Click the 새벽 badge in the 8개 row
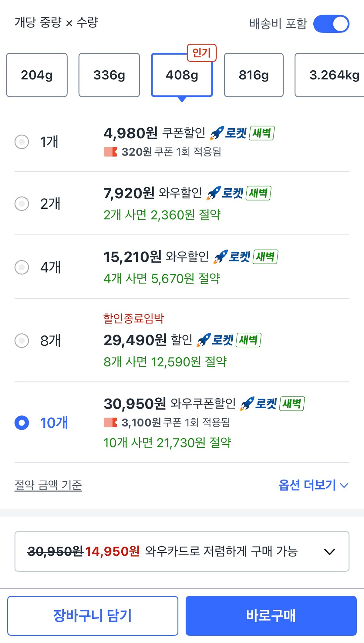 tap(248, 340)
